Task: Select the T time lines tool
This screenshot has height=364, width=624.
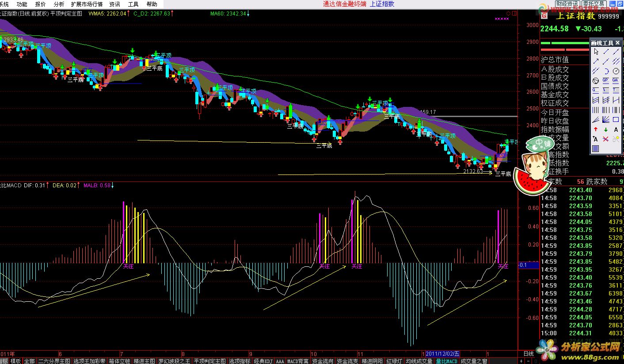Action: tap(616, 90)
